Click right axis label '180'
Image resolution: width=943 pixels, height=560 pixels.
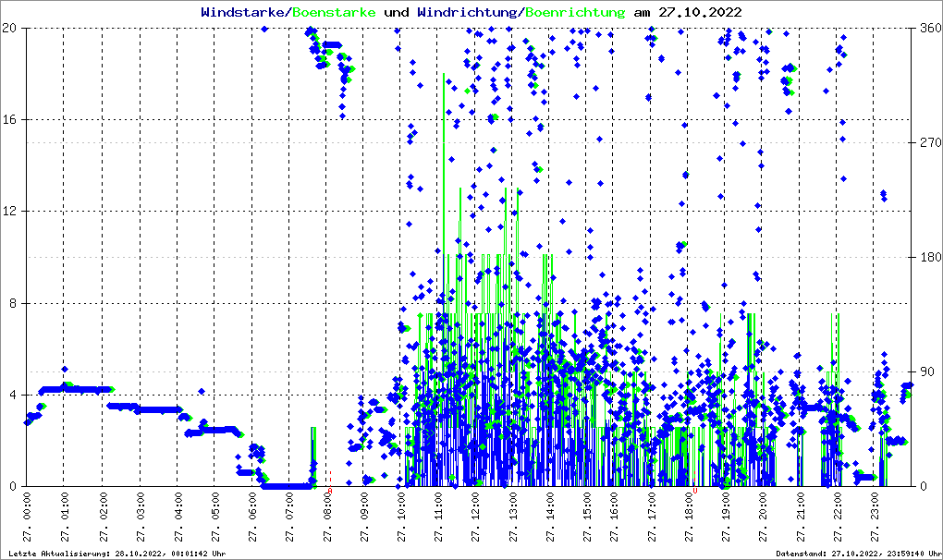click(931, 257)
